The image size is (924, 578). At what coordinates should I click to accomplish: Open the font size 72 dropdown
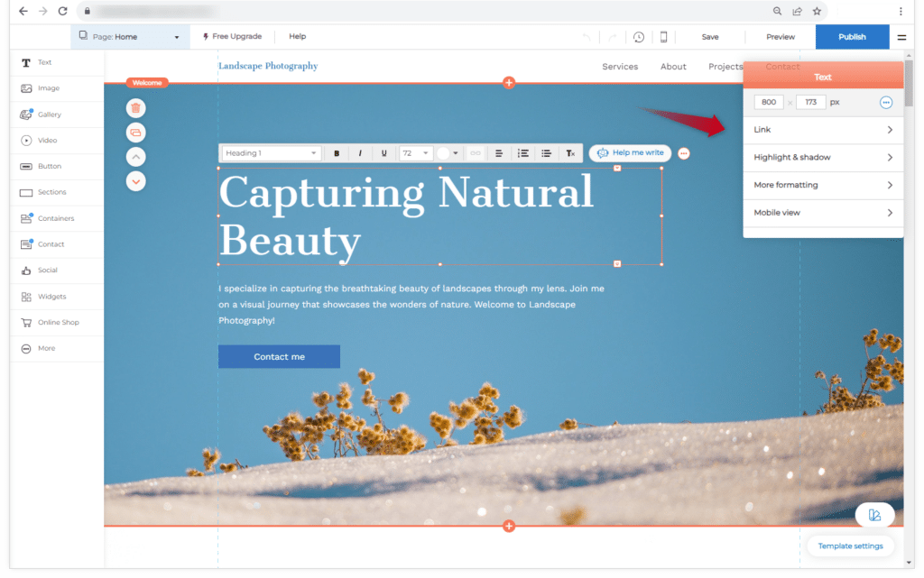[415, 153]
